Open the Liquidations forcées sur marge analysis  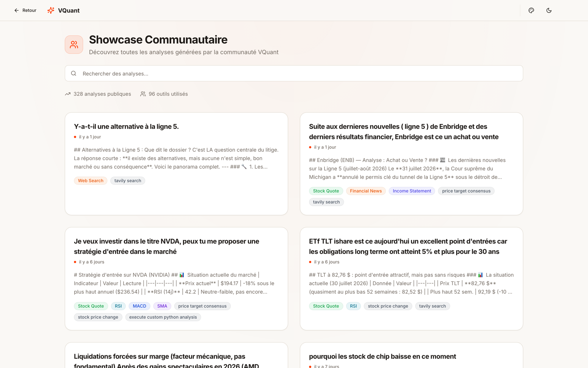(x=166, y=361)
